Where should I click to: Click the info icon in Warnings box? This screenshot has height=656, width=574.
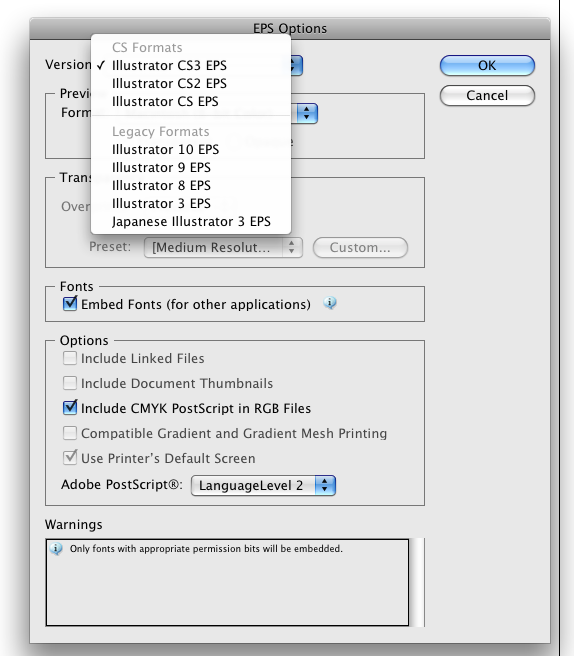56,548
